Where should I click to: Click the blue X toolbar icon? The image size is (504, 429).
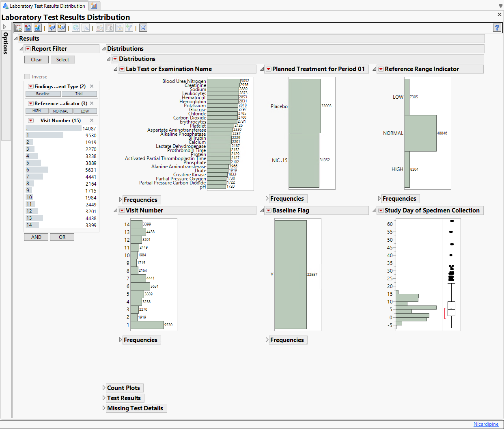point(143,28)
